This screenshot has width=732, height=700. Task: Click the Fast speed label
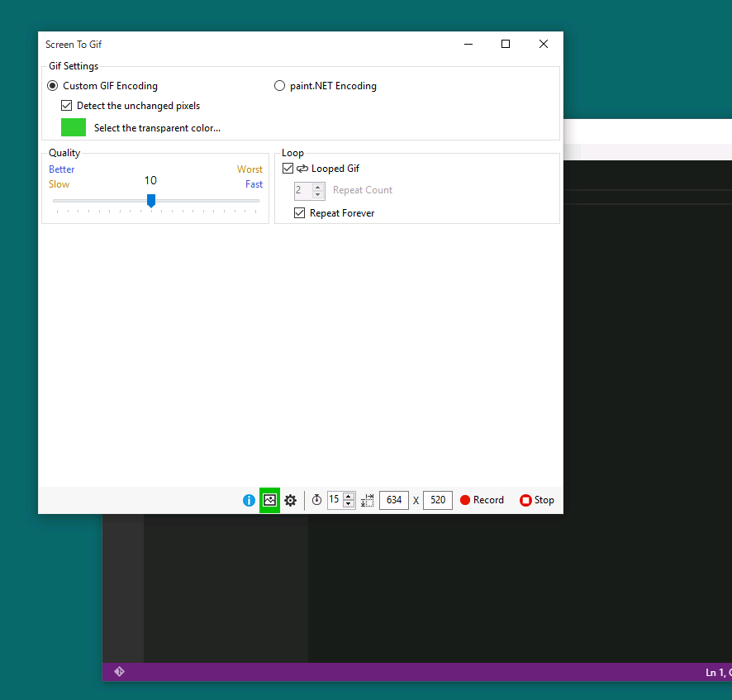click(x=254, y=184)
